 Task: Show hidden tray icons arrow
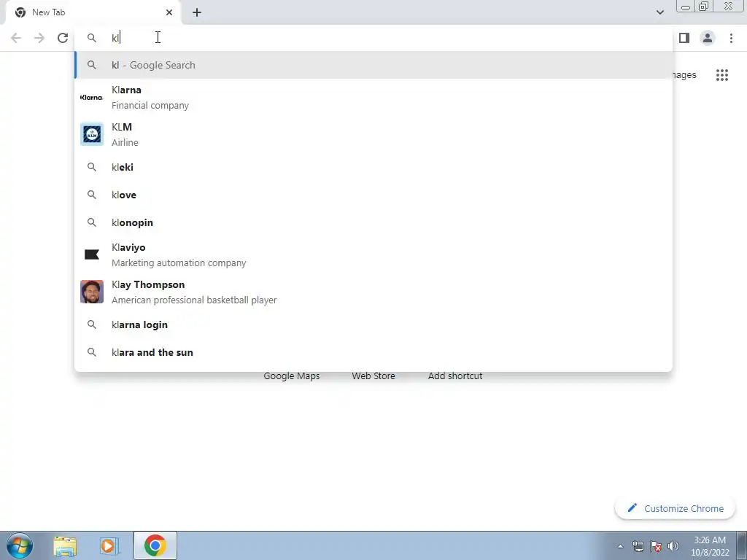click(620, 547)
